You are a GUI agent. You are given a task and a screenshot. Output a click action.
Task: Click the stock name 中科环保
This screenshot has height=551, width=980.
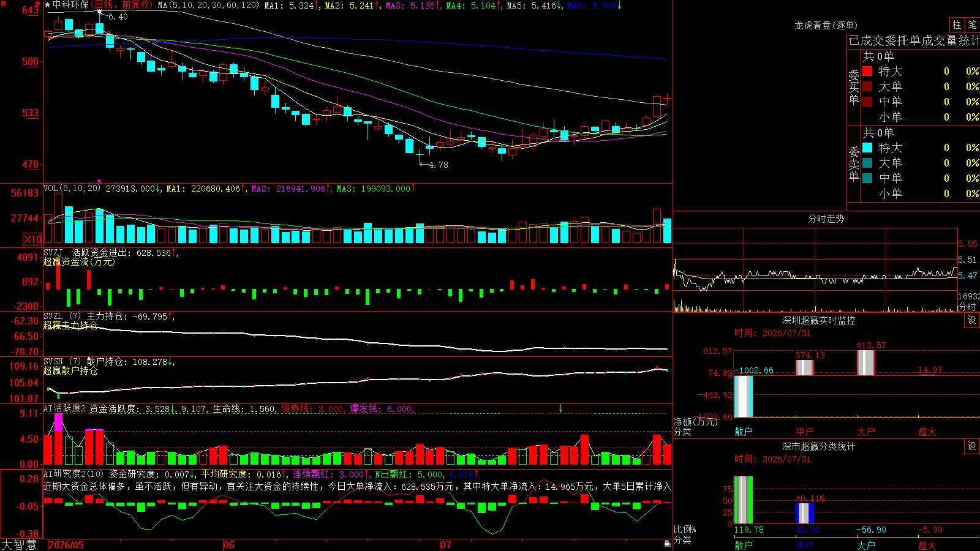pyautogui.click(x=70, y=5)
